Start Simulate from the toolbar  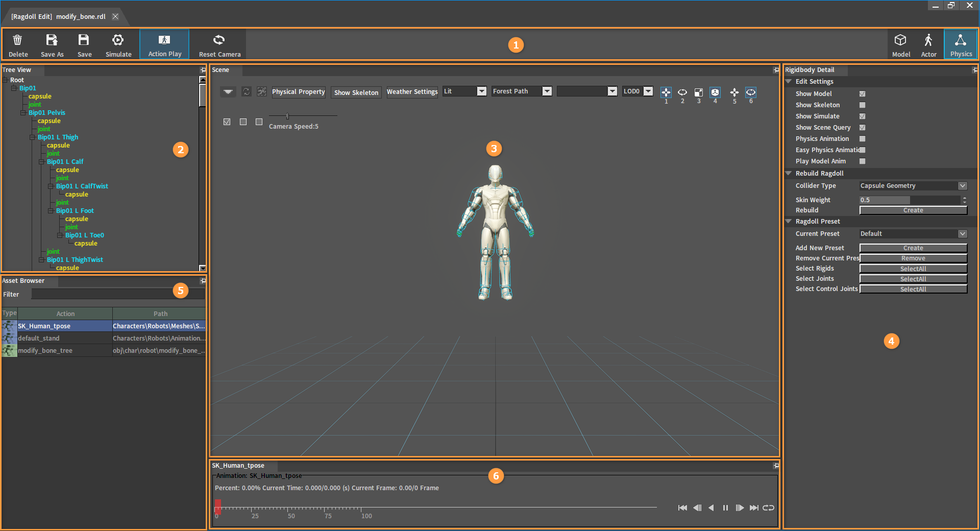click(x=118, y=45)
